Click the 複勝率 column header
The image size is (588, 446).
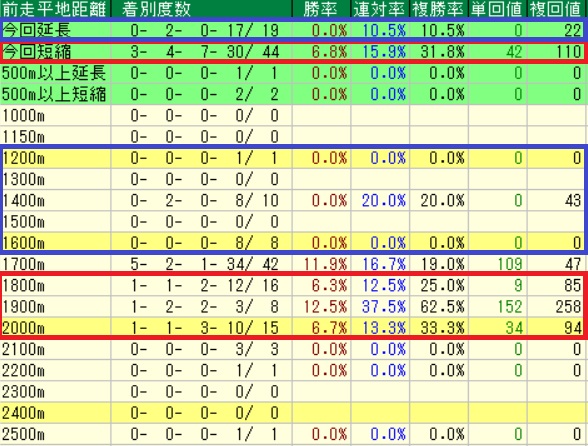coord(439,9)
